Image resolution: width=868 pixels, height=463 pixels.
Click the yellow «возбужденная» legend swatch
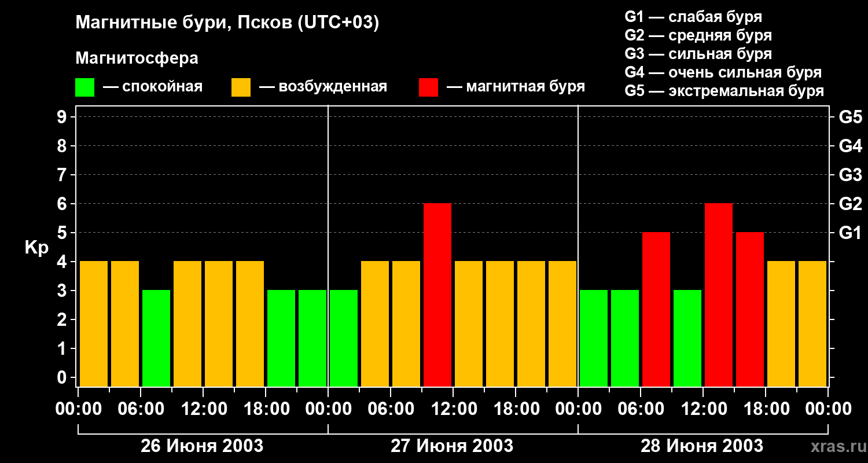[241, 87]
